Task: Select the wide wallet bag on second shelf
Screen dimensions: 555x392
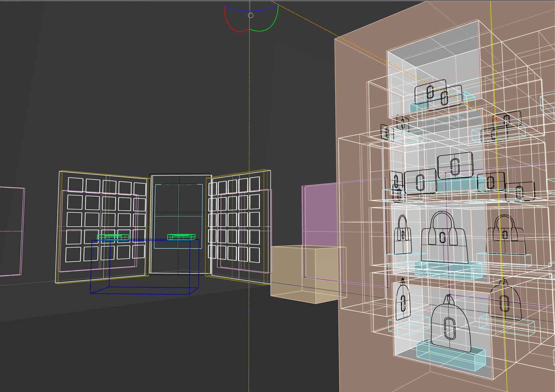Action: (x=420, y=181)
